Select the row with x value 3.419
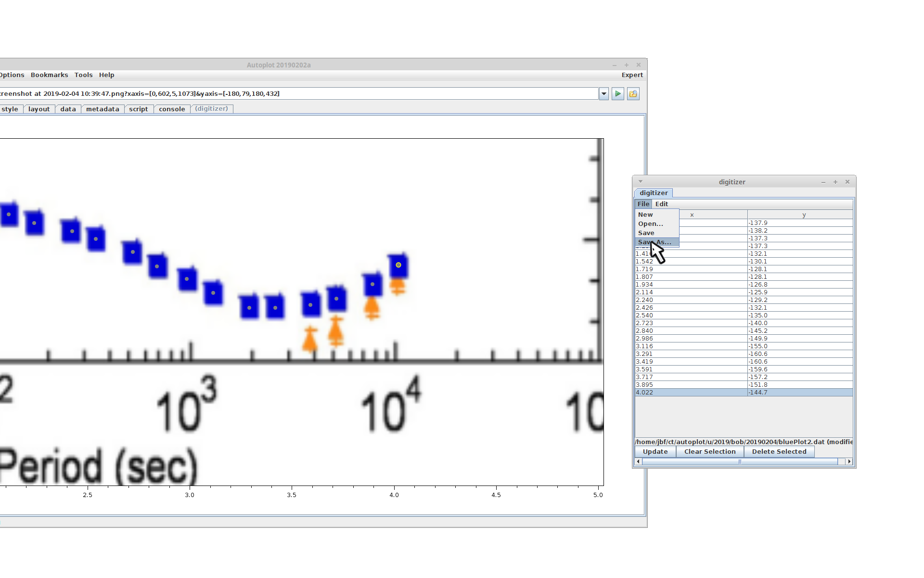The image size is (924, 578). point(744,362)
